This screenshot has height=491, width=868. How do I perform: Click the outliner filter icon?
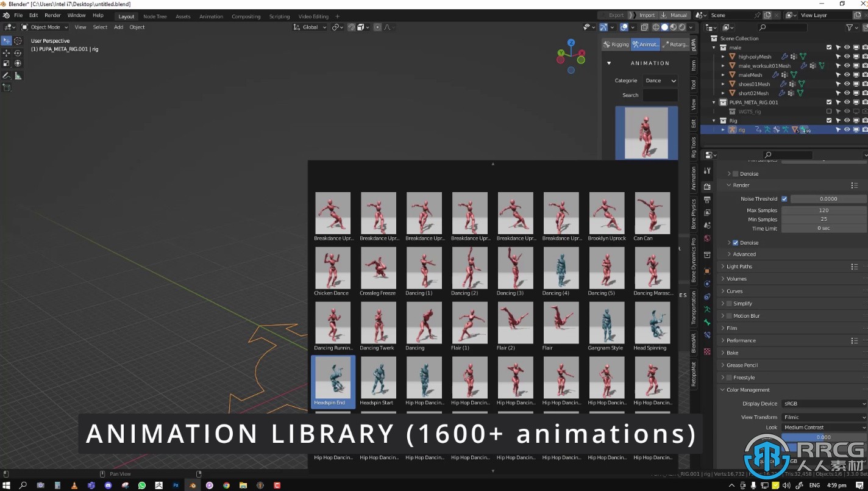coord(850,27)
